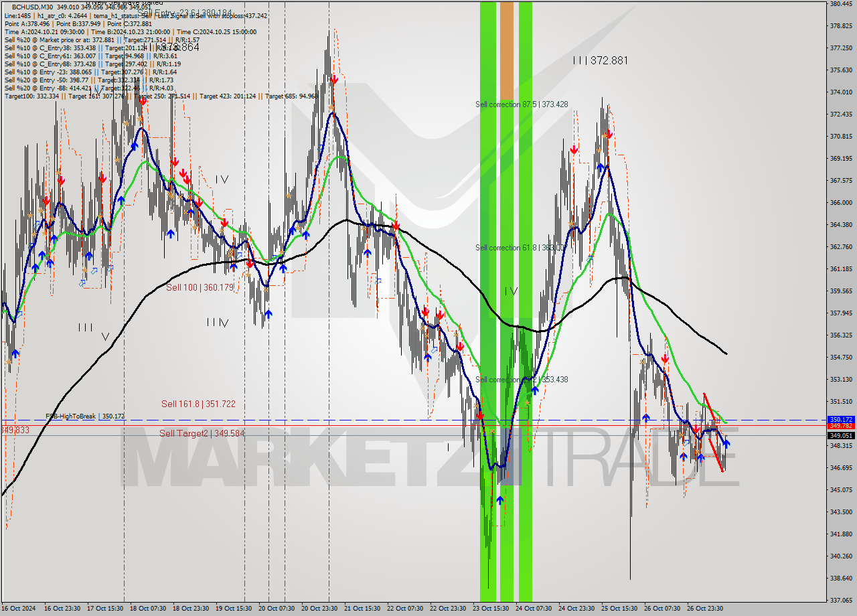
Task: Click 346.695 on the price axis
Action: (841, 468)
